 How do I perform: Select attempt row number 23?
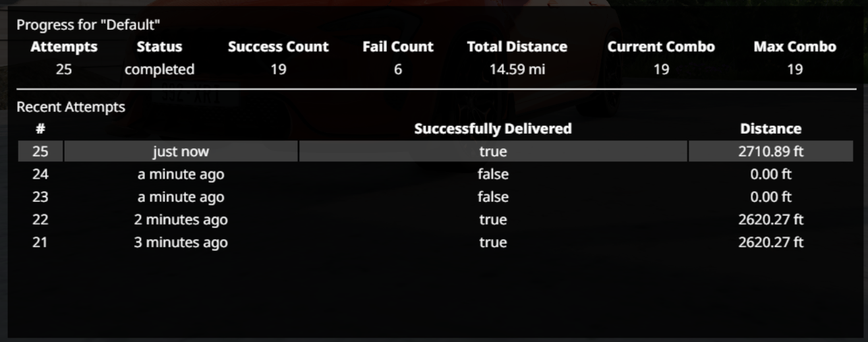pos(435,196)
